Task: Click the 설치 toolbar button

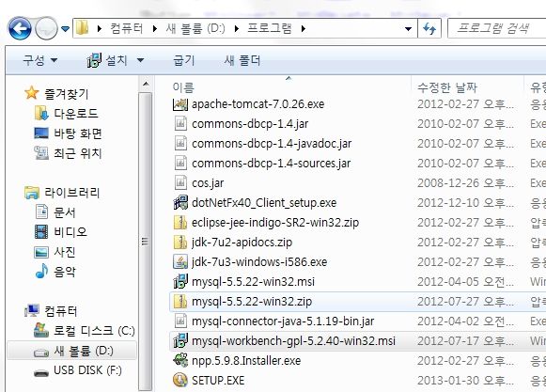Action: tap(107, 60)
